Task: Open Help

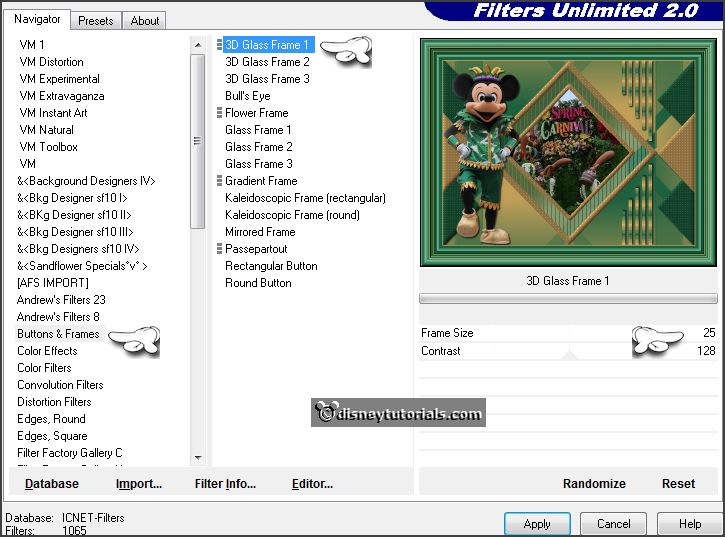Action: point(690,524)
